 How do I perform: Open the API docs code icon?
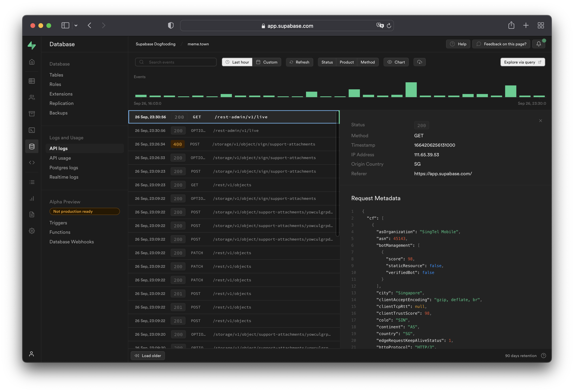point(32,162)
